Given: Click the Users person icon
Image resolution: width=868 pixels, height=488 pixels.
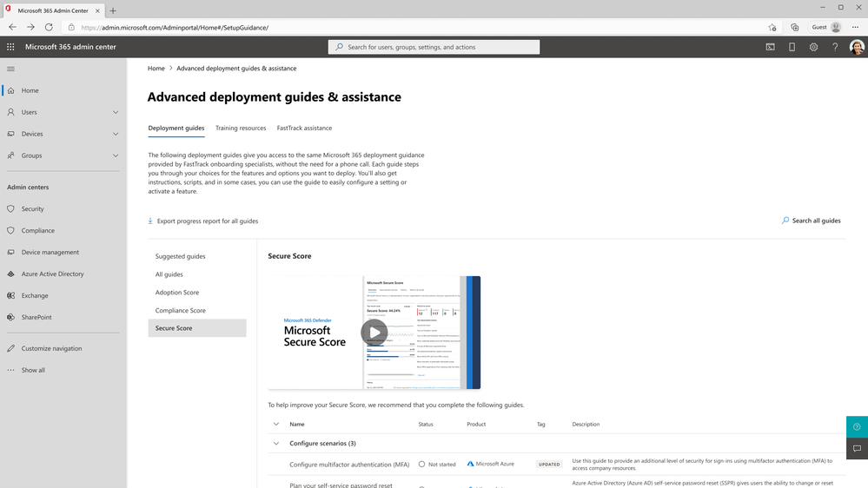Looking at the screenshot, I should (x=10, y=112).
